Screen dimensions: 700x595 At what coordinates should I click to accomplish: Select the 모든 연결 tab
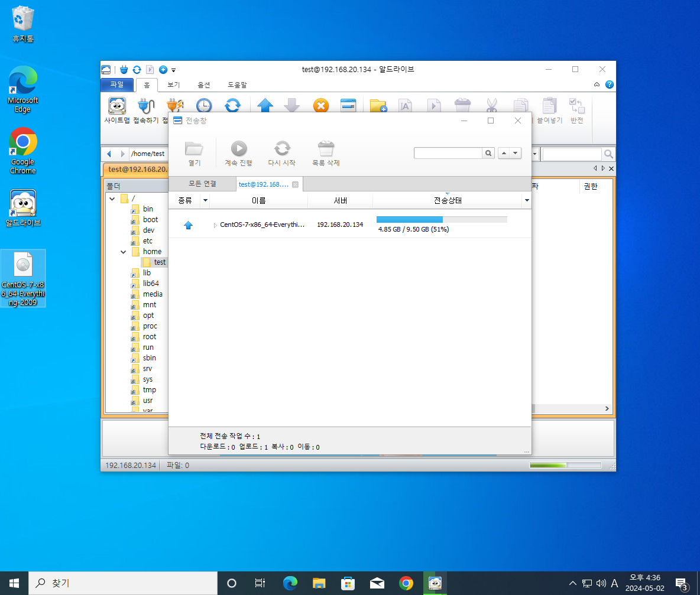click(x=202, y=184)
